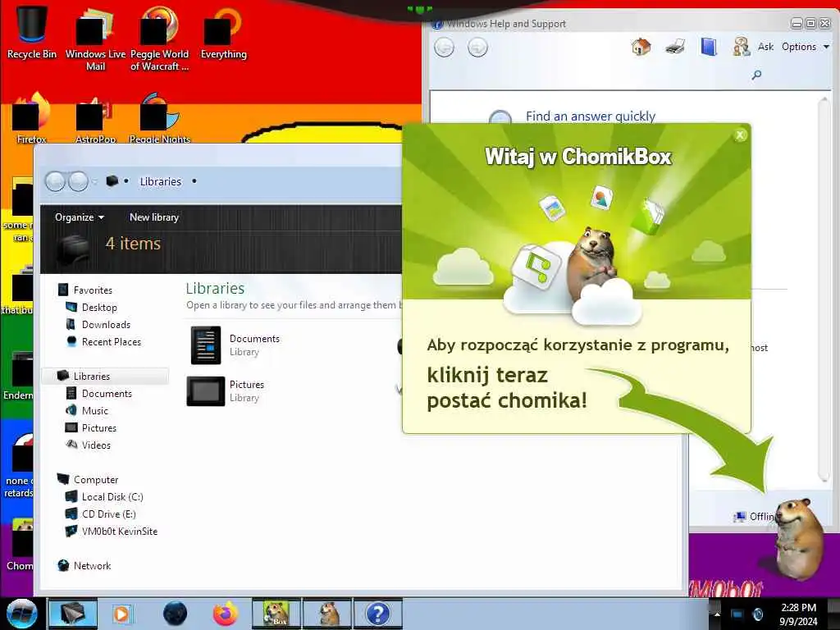The image size is (840, 630).
Task: Open the recent locations dropdown arrow in Explorer
Action: tap(95, 182)
